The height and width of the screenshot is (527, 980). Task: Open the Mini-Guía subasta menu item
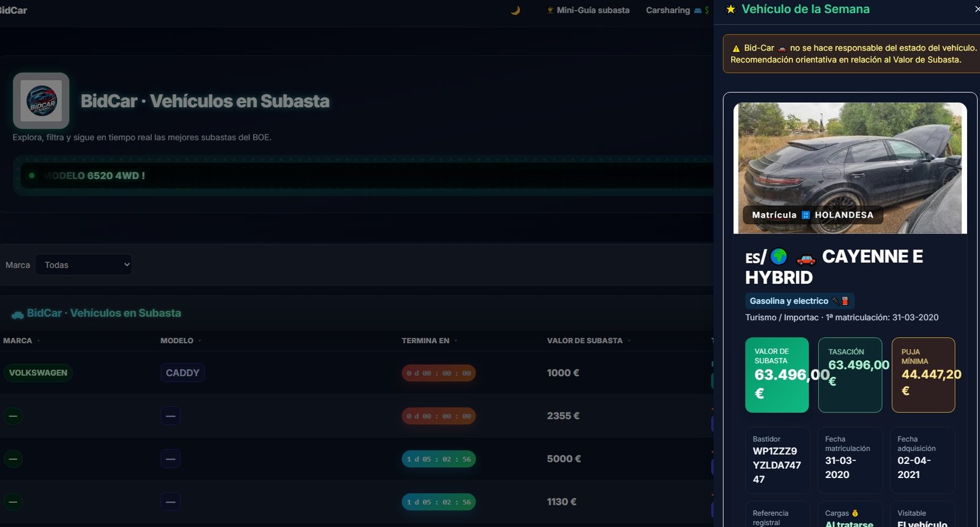point(588,10)
